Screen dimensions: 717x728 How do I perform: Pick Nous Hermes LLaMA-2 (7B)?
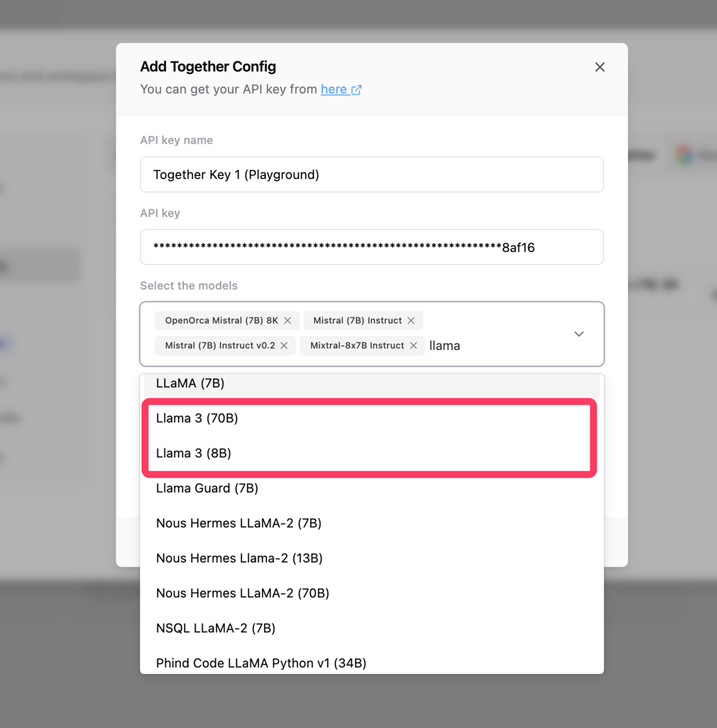click(372, 523)
